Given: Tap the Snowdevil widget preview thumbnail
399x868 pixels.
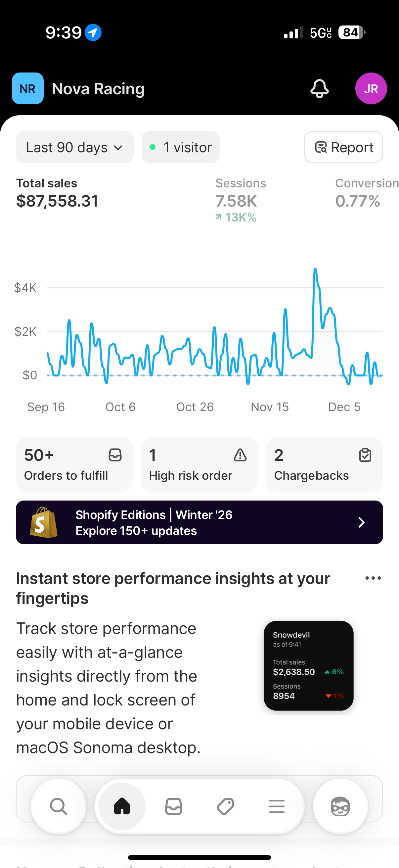Looking at the screenshot, I should (308, 666).
